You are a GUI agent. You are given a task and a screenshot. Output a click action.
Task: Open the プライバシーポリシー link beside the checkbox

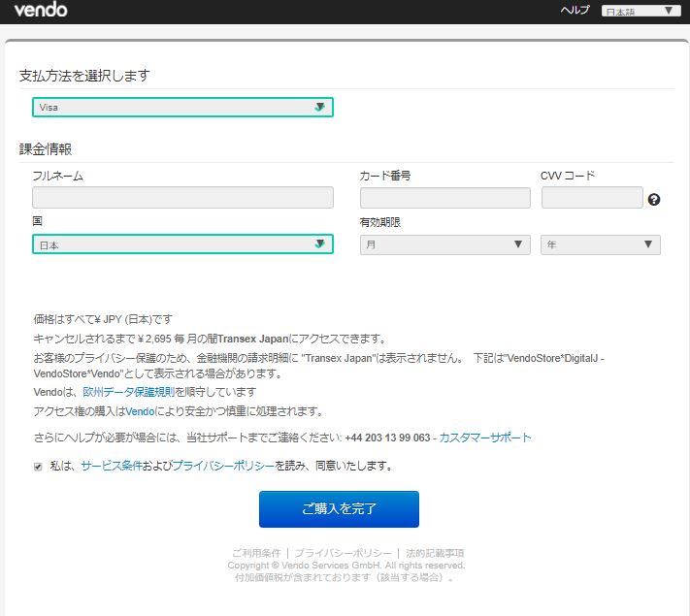click(223, 466)
